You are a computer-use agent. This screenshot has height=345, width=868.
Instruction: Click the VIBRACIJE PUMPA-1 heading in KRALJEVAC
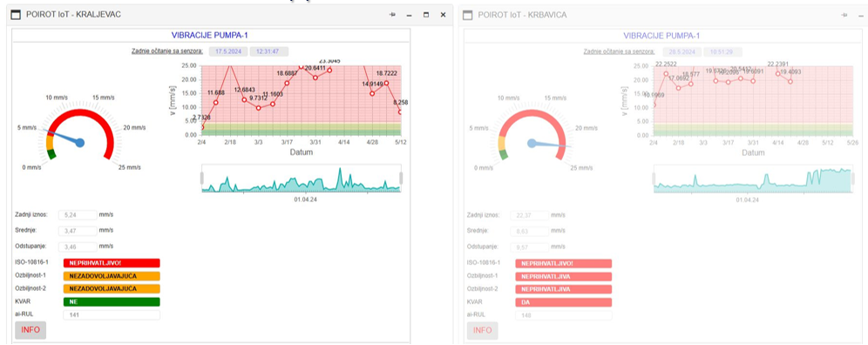click(210, 36)
